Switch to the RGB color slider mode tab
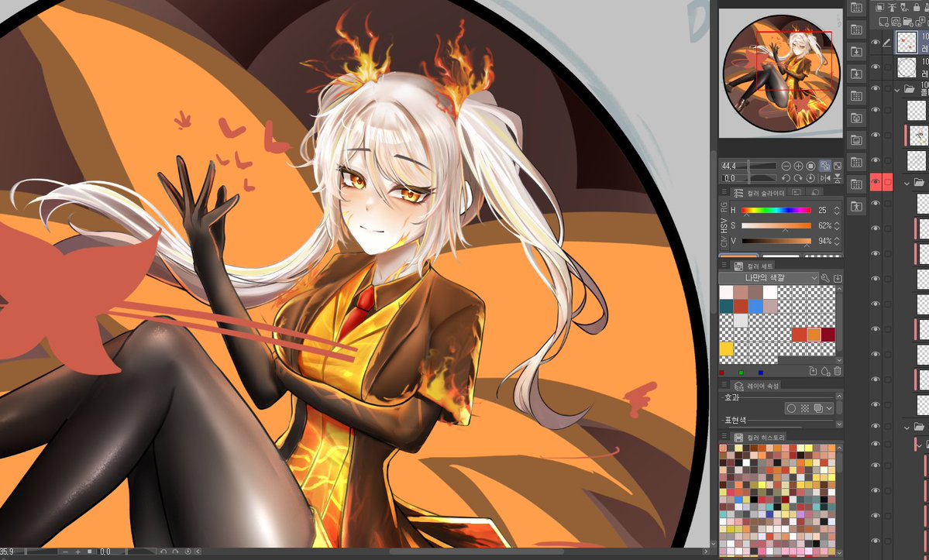Image resolution: width=929 pixels, height=560 pixels. [x=724, y=207]
